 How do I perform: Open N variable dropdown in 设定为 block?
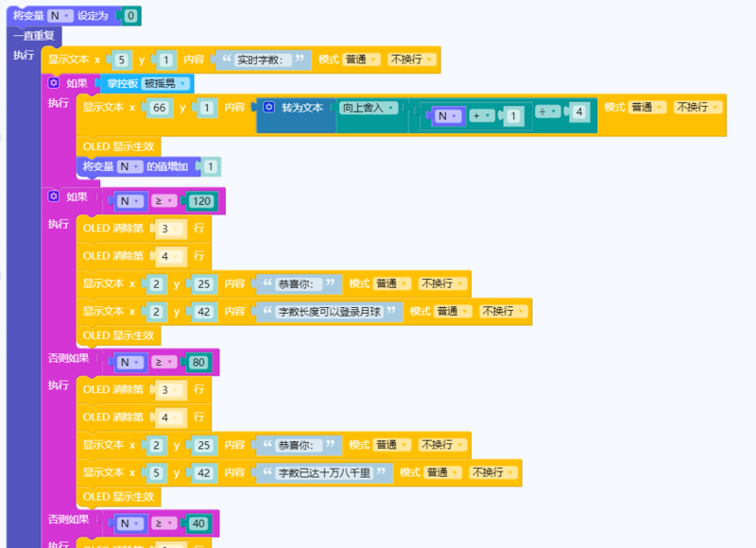[60, 15]
